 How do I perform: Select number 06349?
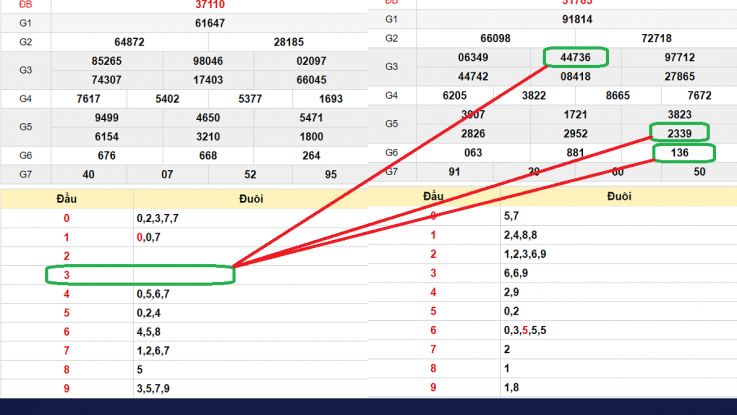pyautogui.click(x=473, y=57)
